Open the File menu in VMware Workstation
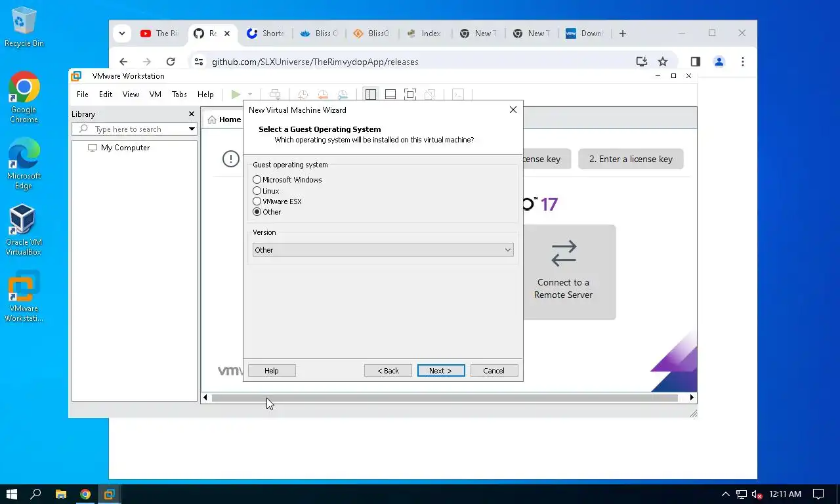 (x=83, y=94)
